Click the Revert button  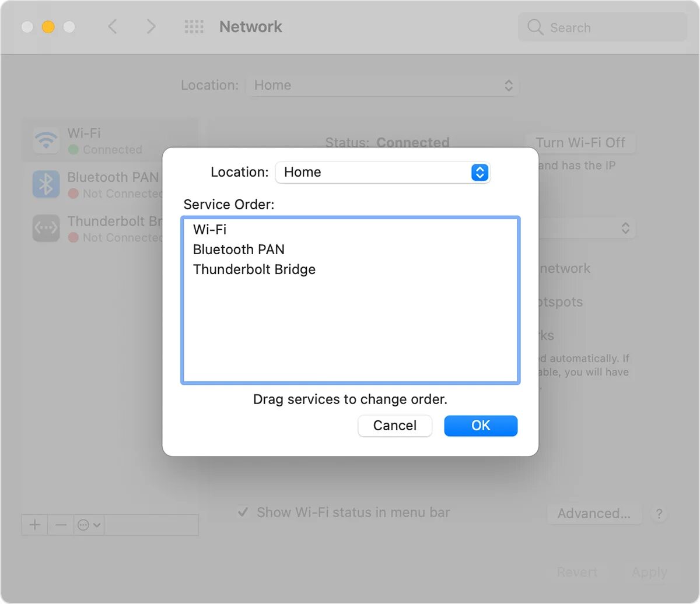pos(577,573)
